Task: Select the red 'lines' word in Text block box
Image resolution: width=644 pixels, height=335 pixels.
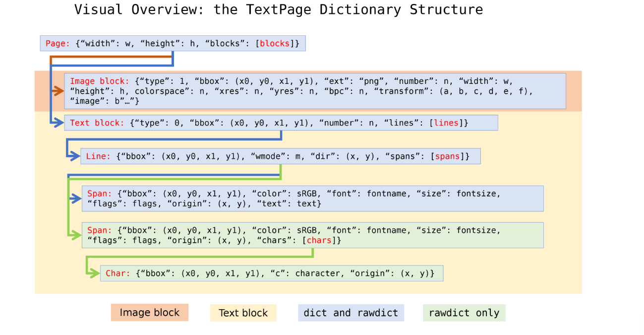Action: pyautogui.click(x=446, y=123)
